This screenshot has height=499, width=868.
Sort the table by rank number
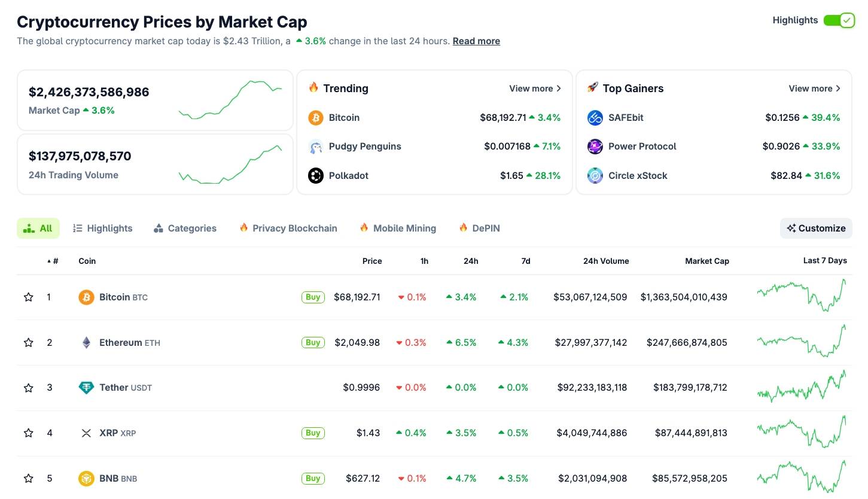[x=53, y=261]
